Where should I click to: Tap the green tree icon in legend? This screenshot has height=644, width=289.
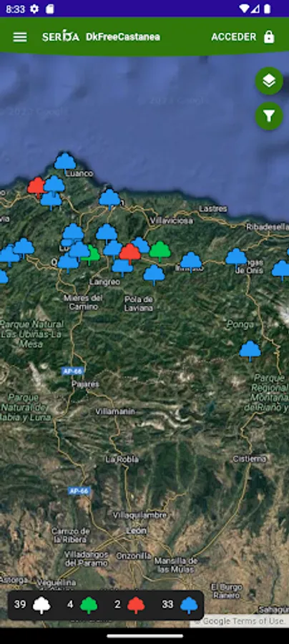(89, 605)
